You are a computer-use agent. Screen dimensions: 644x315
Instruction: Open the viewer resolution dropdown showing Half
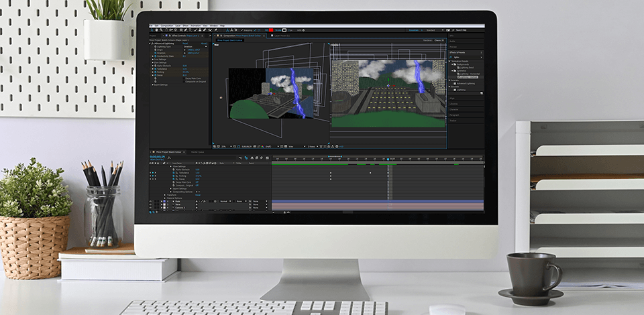point(268,145)
